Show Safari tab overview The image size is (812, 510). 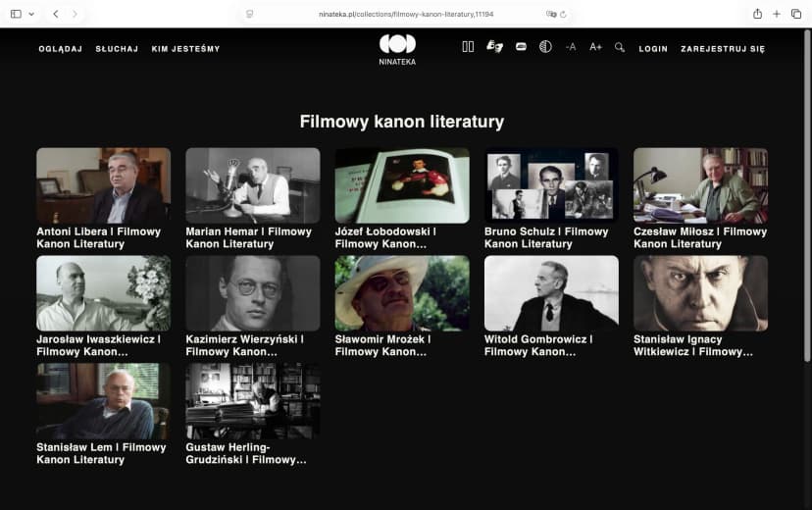795,14
